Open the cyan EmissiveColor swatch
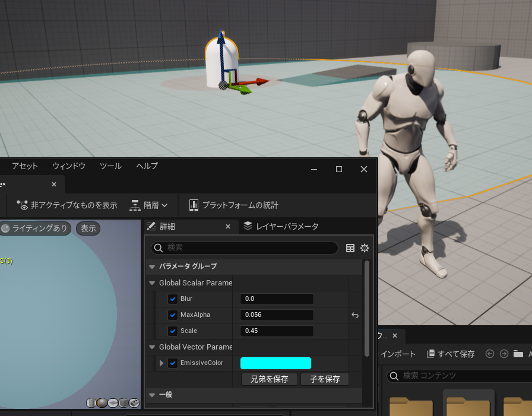Viewport: 532px width, 416px height. click(x=275, y=363)
